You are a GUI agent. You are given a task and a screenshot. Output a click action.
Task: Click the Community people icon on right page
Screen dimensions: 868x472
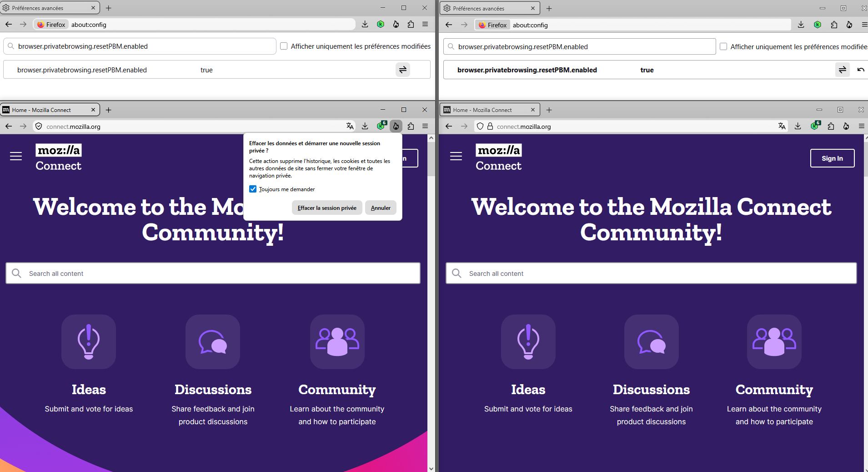[x=774, y=342]
